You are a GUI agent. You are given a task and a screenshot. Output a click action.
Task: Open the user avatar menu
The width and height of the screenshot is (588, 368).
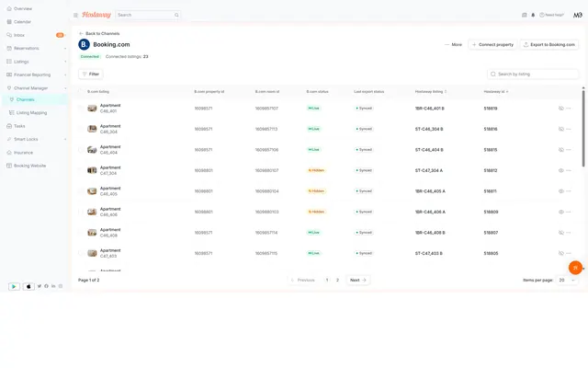(x=578, y=15)
